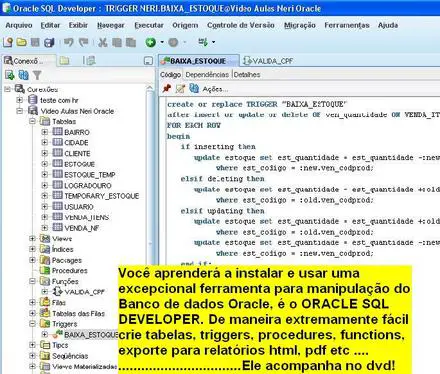Collapse the Tabelas tree node
Image resolution: width=440 pixels, height=374 pixels.
pos(32,121)
